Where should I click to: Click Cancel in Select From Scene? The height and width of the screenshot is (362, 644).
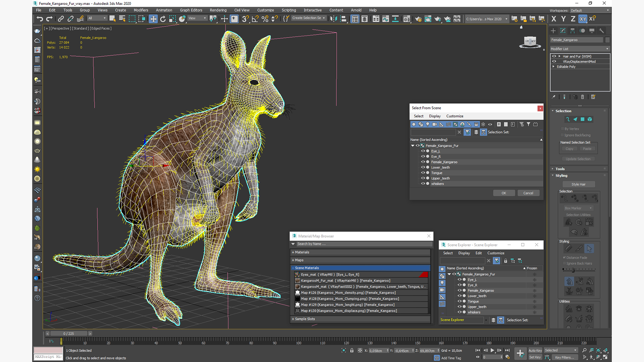coord(528,193)
